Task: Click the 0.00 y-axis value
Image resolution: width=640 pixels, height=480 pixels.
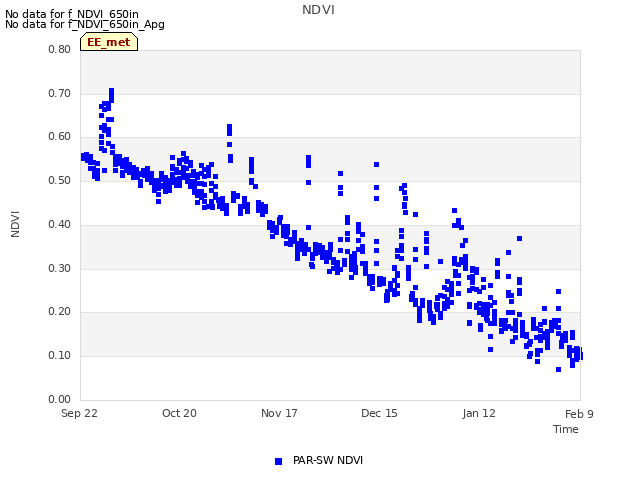Action: pyautogui.click(x=60, y=399)
